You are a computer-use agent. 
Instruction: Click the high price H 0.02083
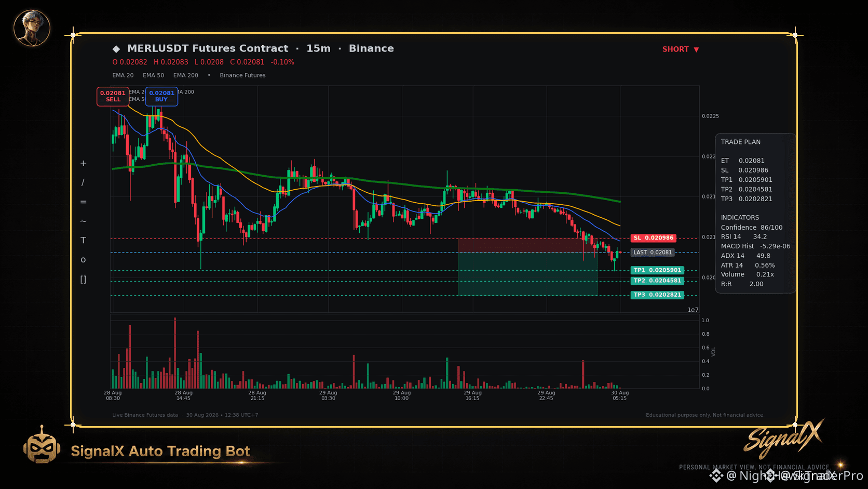pos(171,62)
